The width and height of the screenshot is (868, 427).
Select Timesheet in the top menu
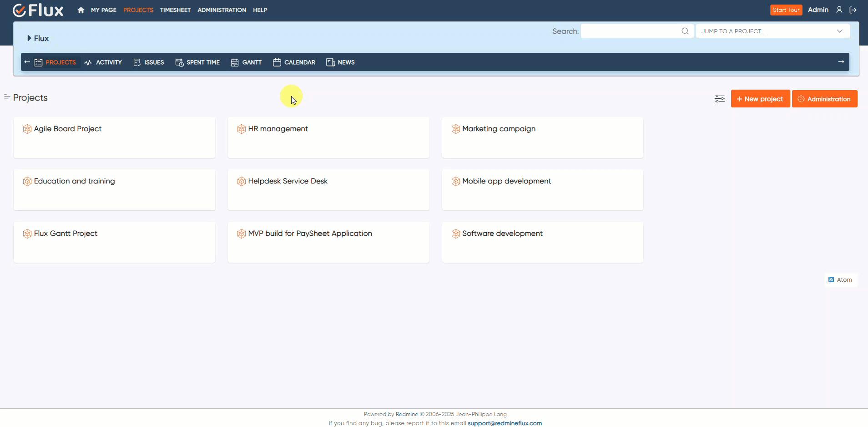(x=175, y=10)
